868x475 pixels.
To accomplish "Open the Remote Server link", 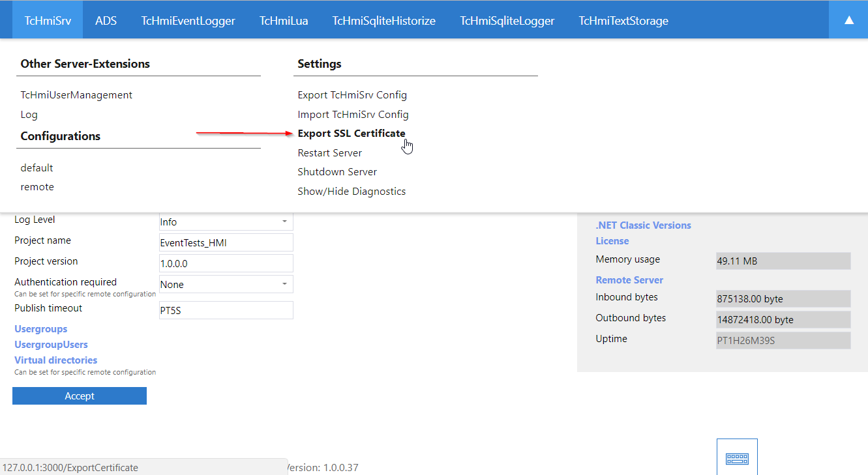I will coord(629,280).
